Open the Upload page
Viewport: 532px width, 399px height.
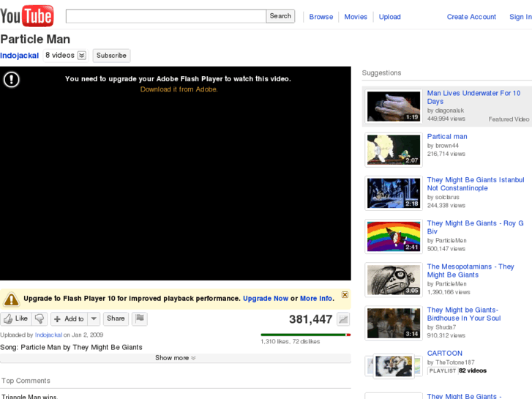pyautogui.click(x=389, y=17)
